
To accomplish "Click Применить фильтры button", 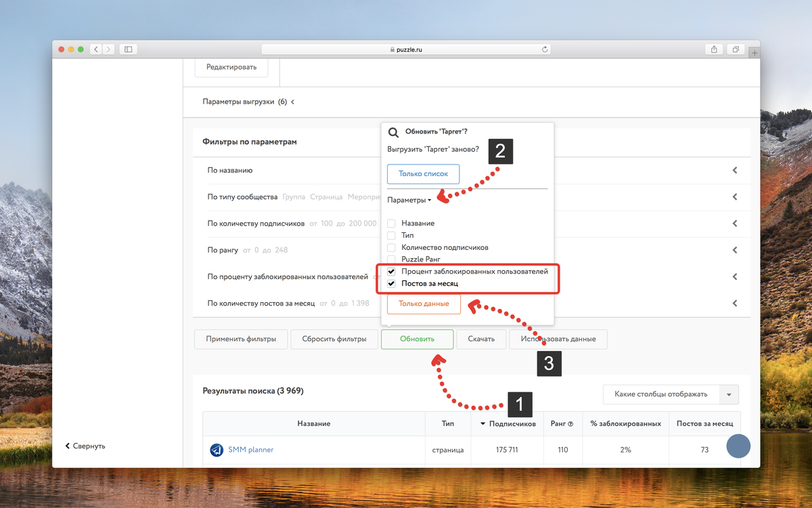I will (x=241, y=339).
